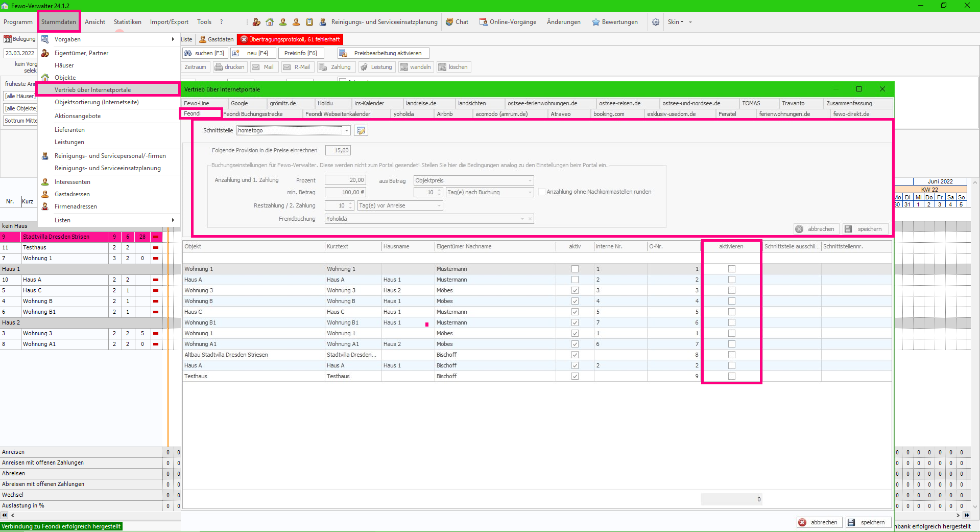980x532 pixels.
Task: Tick aktivieren checkbox for Haus C row
Action: tap(732, 312)
